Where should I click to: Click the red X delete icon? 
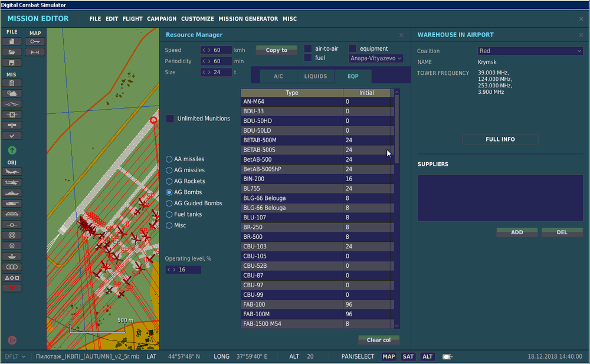point(12,288)
